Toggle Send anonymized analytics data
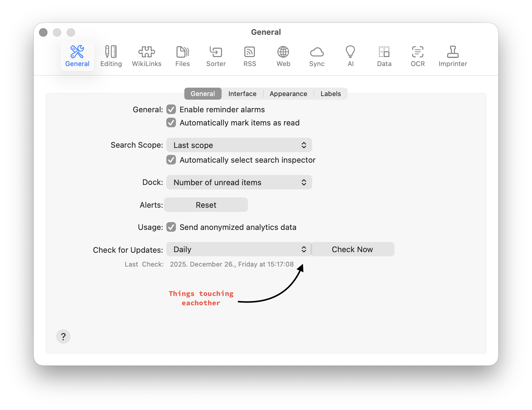Screen dimensions: 532x410 (171, 227)
